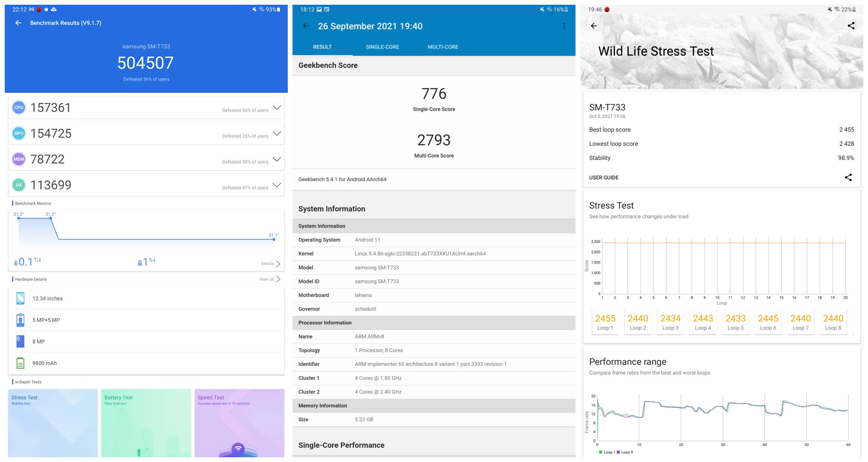Click front camera icon for 5 MP+5 MP
Screen dimensions: 868x462
20,320
